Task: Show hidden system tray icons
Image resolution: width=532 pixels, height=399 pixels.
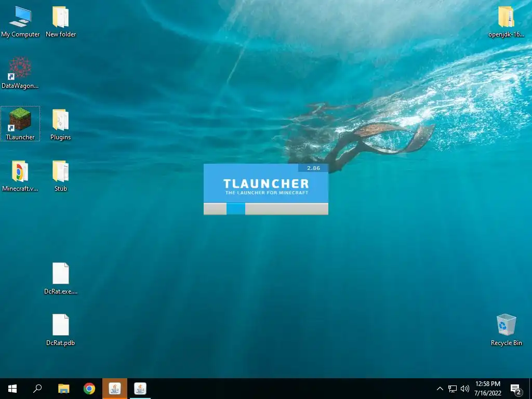Action: tap(440, 389)
